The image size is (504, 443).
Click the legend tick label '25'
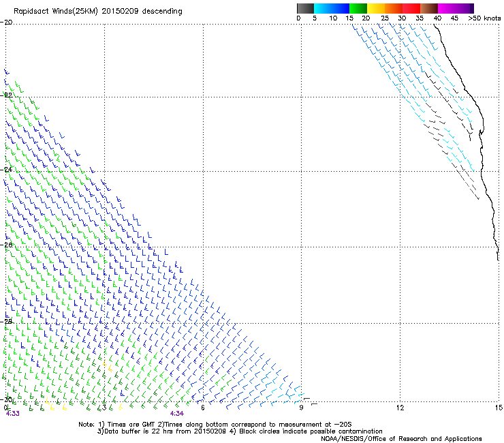click(385, 18)
